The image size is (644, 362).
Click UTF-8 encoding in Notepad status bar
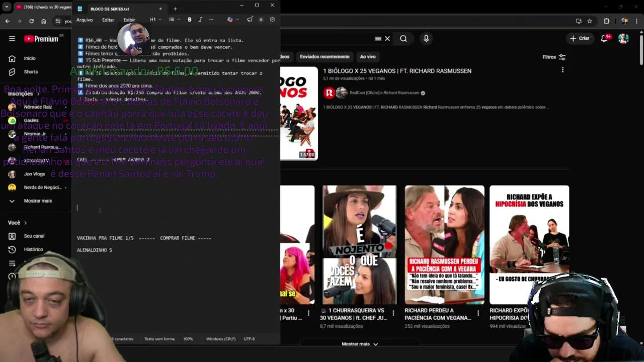(x=250, y=339)
